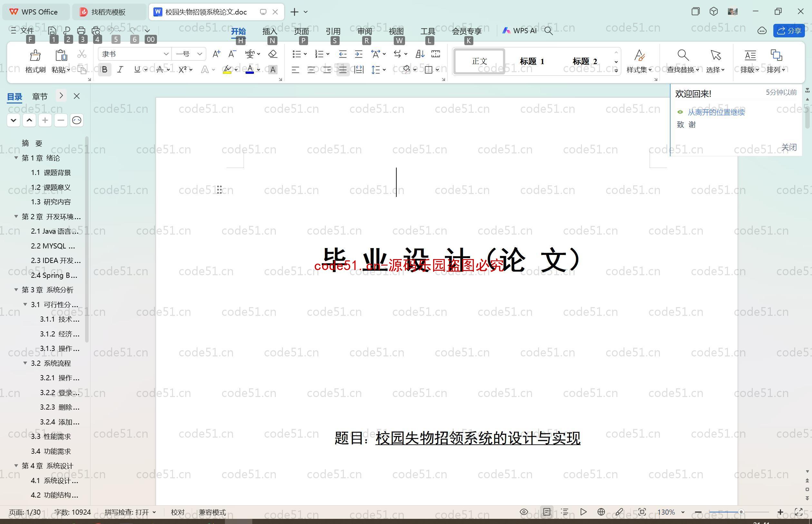Toggle eye-protection mode in status bar
The height and width of the screenshot is (524, 812).
point(524,512)
